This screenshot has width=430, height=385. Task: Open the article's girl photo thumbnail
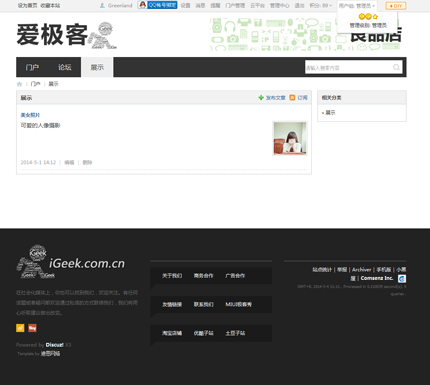[x=290, y=138]
